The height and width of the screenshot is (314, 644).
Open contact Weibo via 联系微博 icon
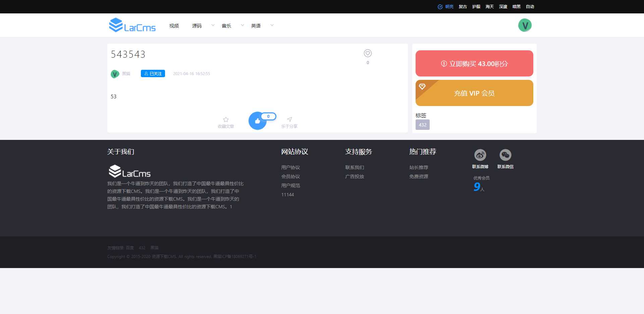[x=480, y=154]
